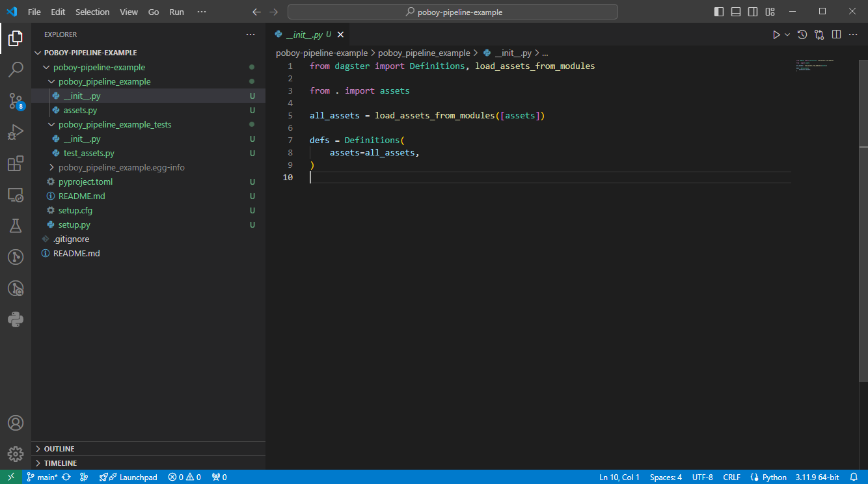Click the Run Python File play button
868x484 pixels.
click(776, 34)
